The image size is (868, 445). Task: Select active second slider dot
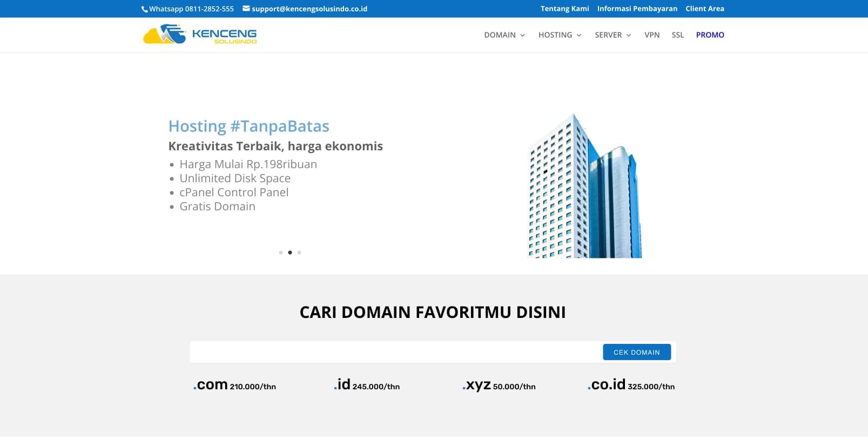(290, 253)
